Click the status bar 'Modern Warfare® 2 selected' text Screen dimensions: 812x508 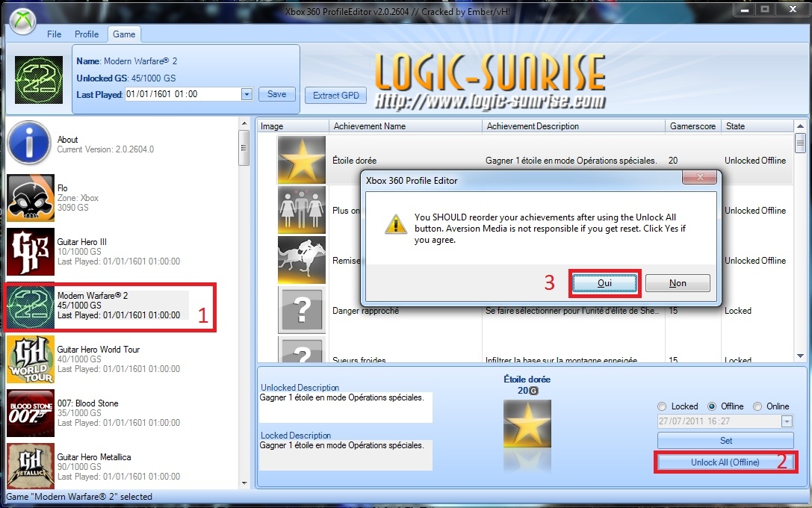[79, 497]
